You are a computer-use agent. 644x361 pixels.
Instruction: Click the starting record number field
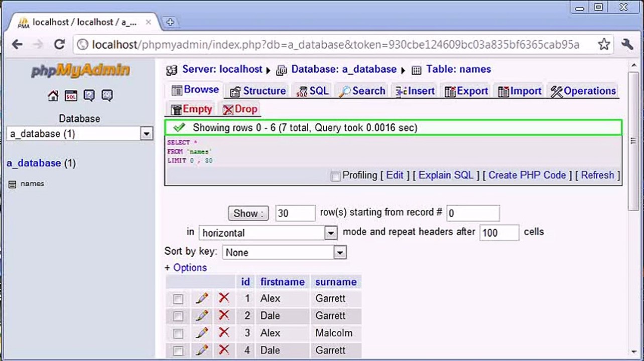[473, 213]
